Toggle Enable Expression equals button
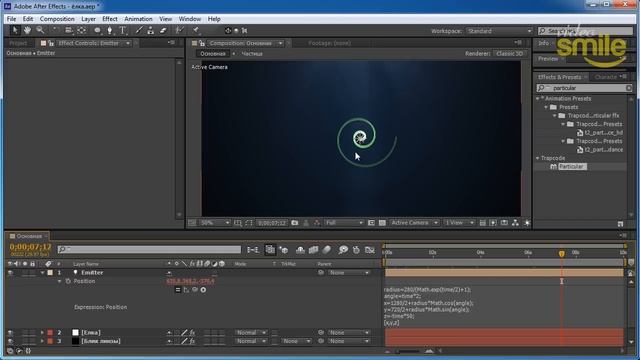The width and height of the screenshot is (640, 360). point(178,289)
